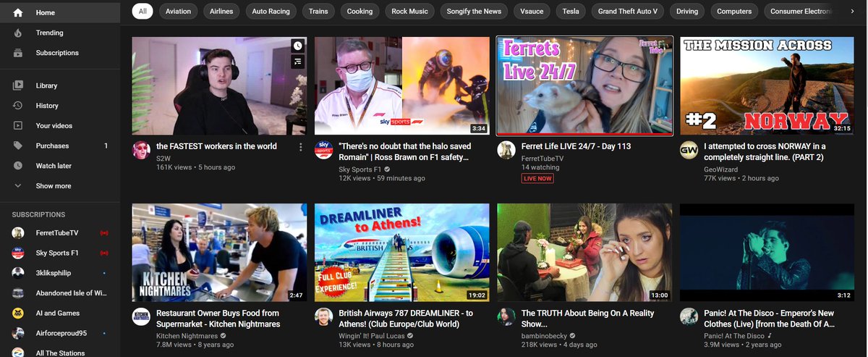Viewport: 868px width, 357px height.
Task: Click Emperor's New Clothes video title
Action: click(770, 318)
